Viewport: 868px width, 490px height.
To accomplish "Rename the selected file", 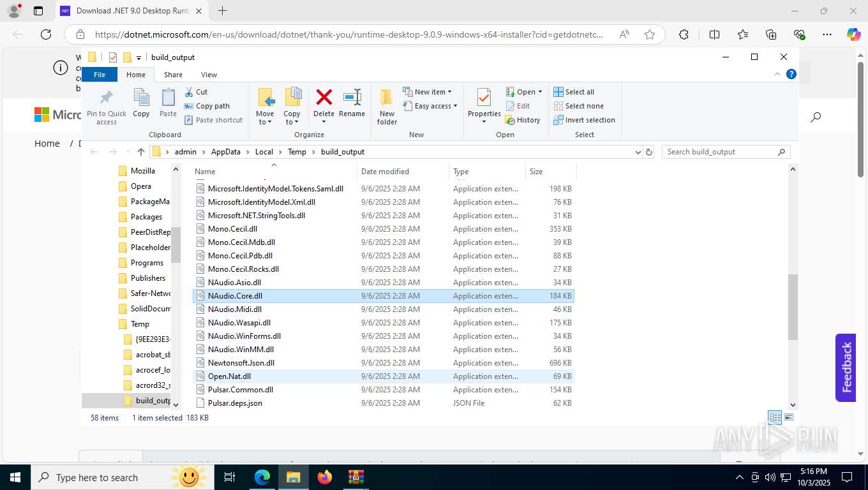I will 352,103.
